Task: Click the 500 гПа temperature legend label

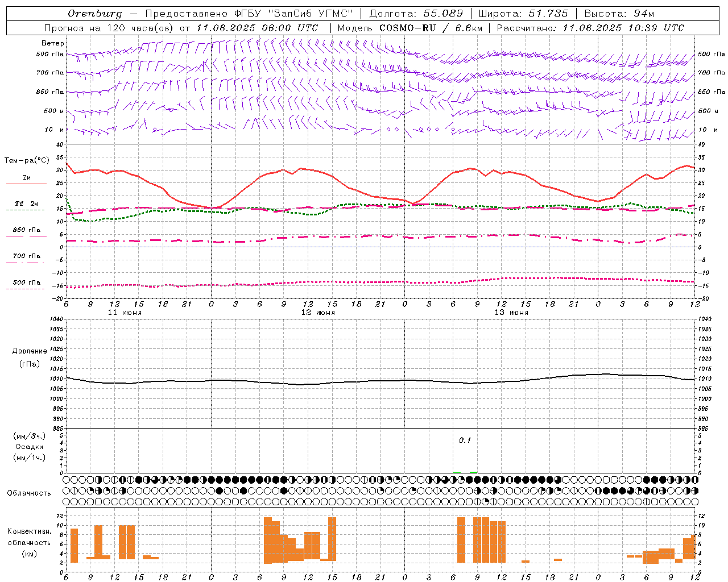Action: coord(26,282)
